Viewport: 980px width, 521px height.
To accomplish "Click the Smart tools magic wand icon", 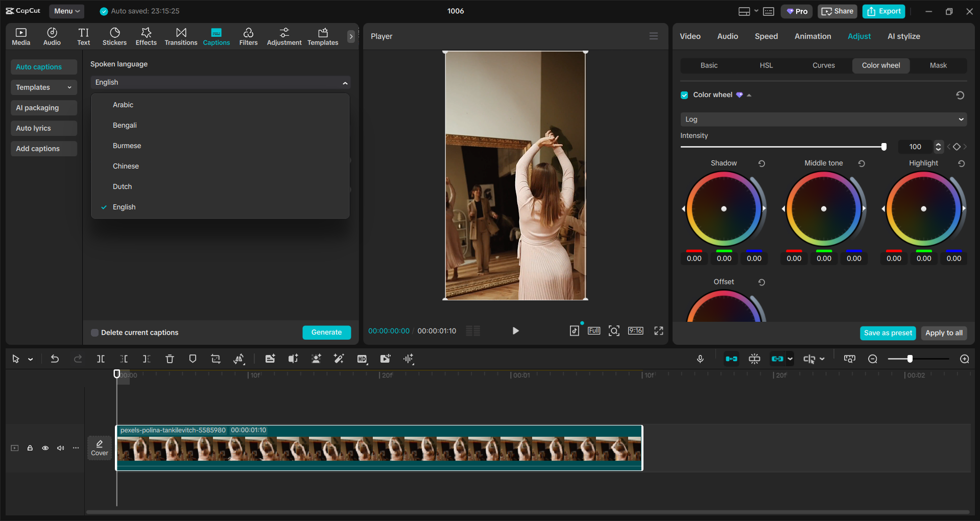I will point(339,359).
